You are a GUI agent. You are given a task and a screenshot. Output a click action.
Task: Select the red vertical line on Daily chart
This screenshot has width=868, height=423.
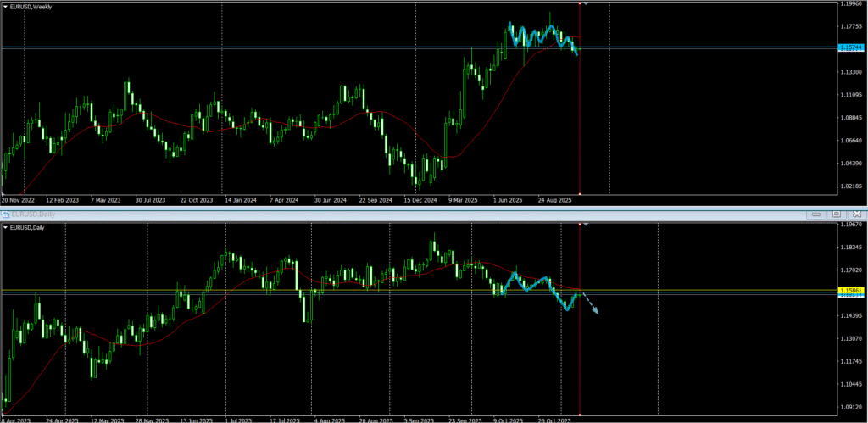coord(579,356)
